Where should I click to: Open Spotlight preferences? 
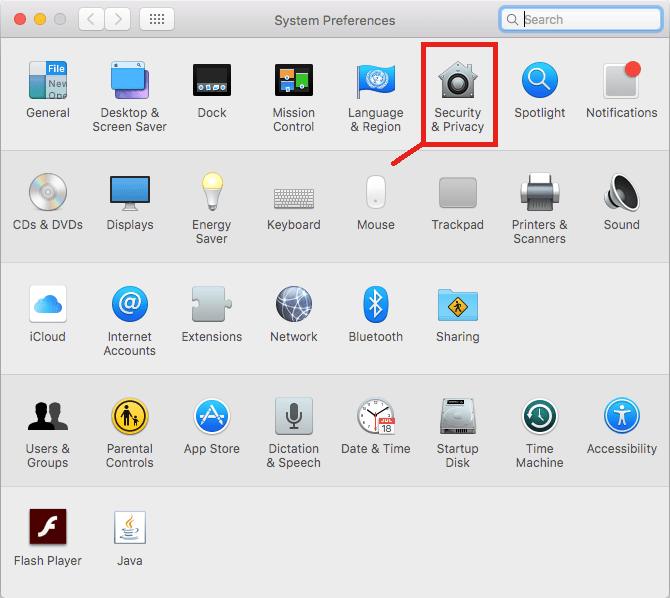540,82
